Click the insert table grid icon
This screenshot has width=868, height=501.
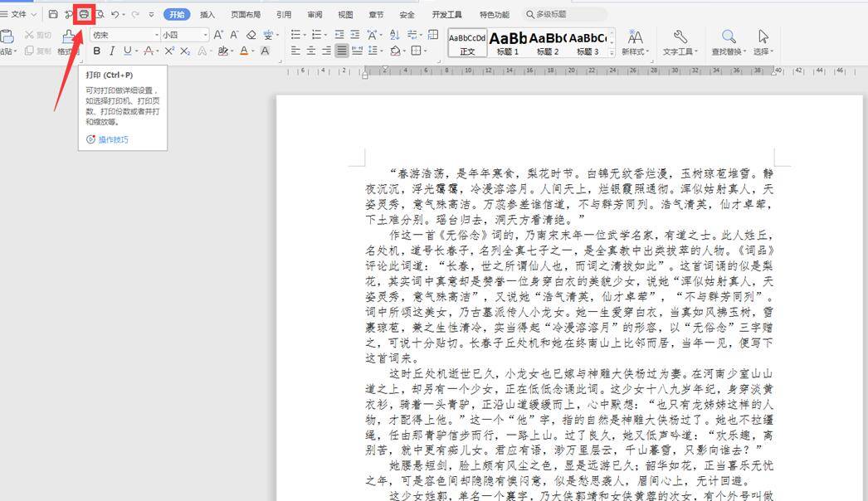point(433,35)
